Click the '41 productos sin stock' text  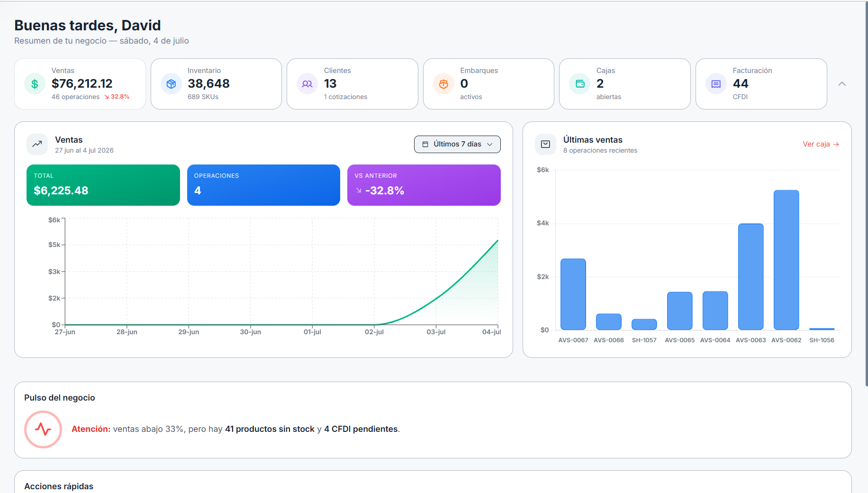(270, 429)
